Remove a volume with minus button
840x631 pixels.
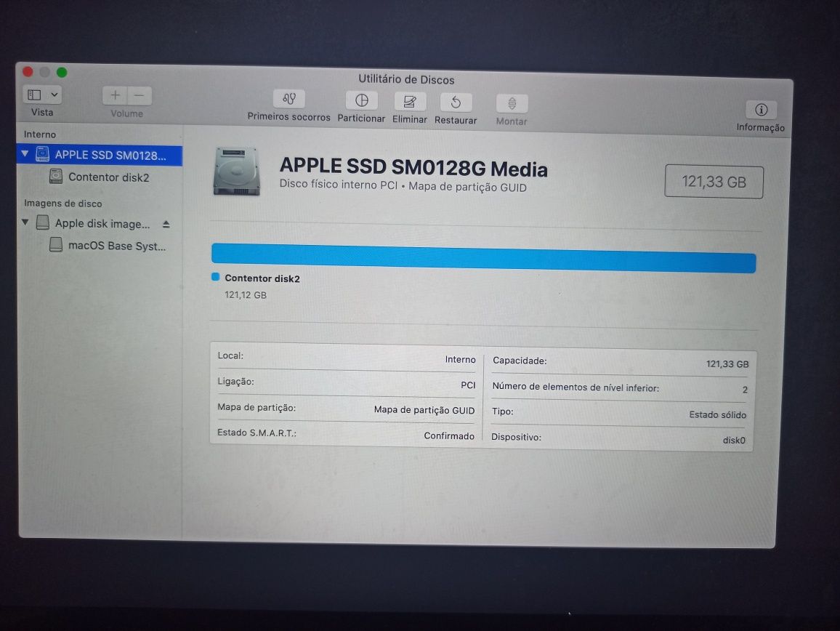tap(140, 96)
